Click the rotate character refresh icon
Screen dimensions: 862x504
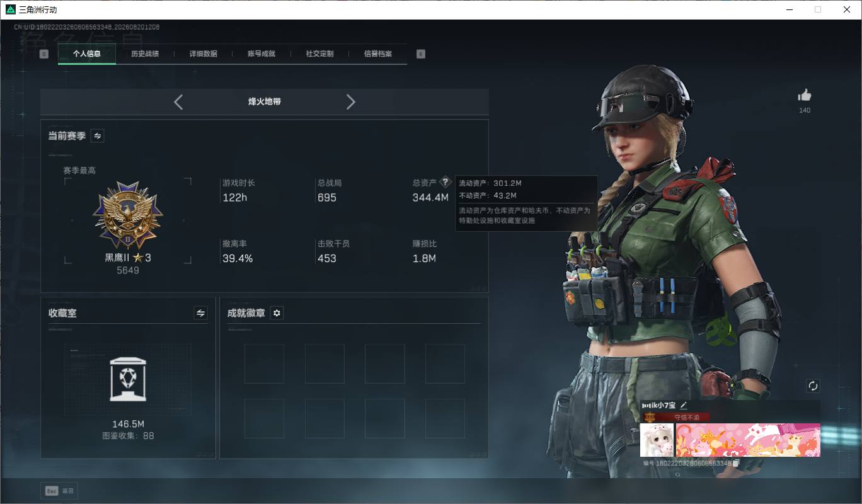[813, 386]
